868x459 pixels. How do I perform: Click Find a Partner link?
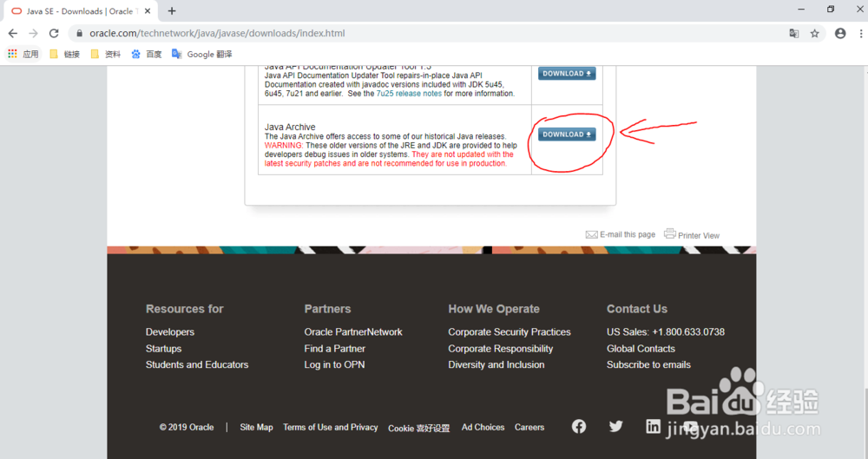click(334, 348)
